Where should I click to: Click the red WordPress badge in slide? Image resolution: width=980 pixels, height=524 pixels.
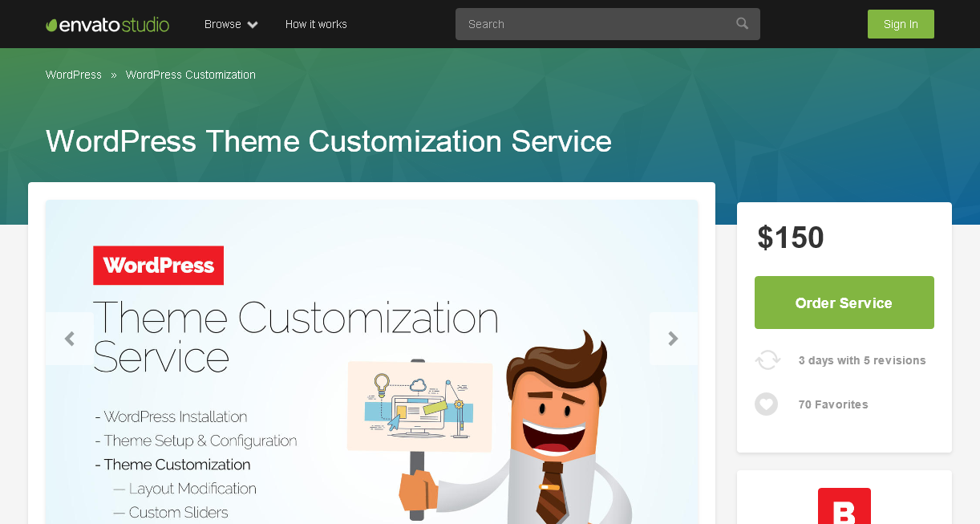(159, 266)
